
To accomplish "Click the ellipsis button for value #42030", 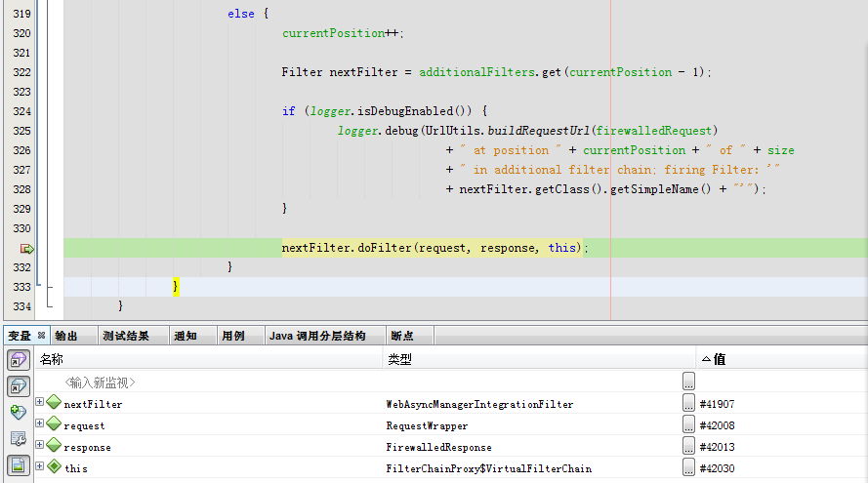I will (x=688, y=467).
